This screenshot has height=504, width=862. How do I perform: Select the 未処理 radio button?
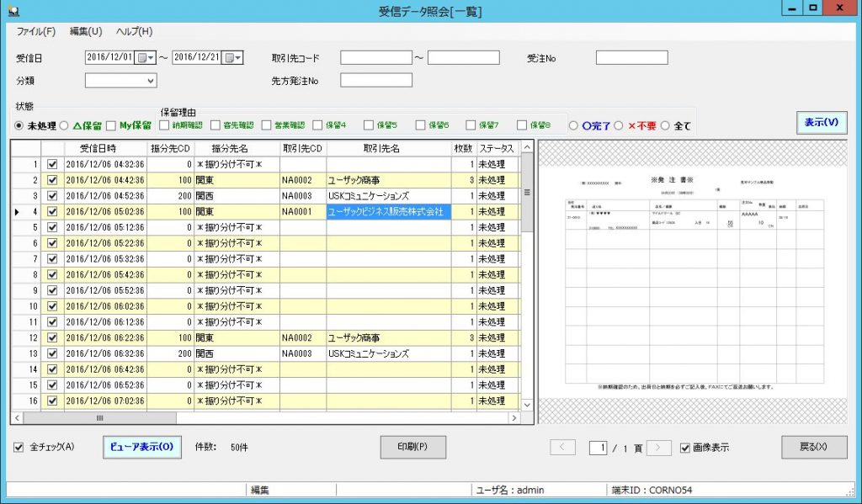(x=19, y=126)
